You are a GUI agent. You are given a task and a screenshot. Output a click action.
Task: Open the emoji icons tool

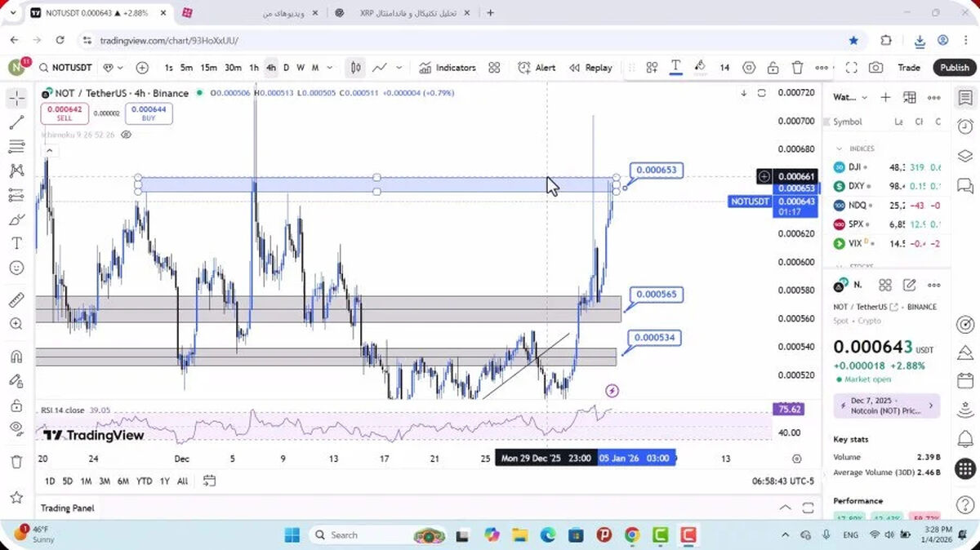[16, 268]
